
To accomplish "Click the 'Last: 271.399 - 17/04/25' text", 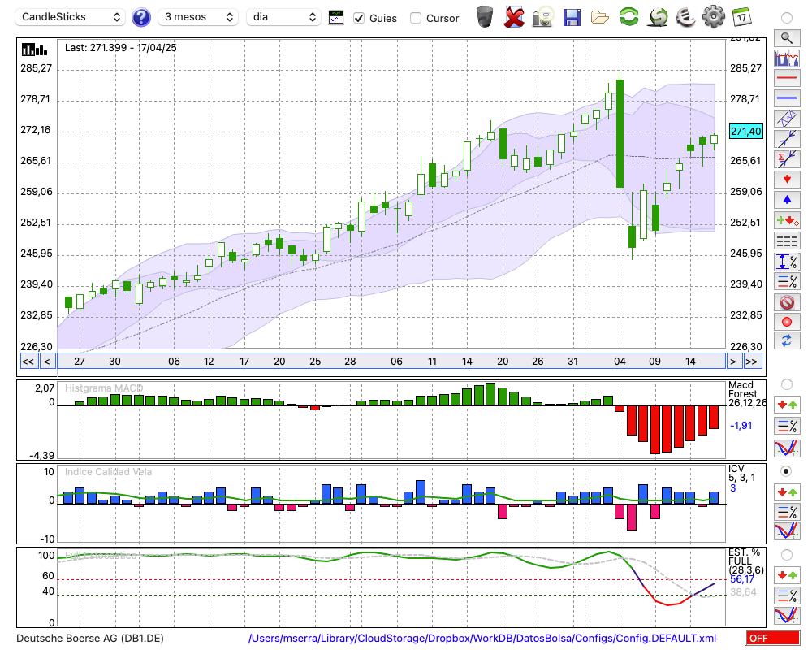I will pyautogui.click(x=121, y=48).
